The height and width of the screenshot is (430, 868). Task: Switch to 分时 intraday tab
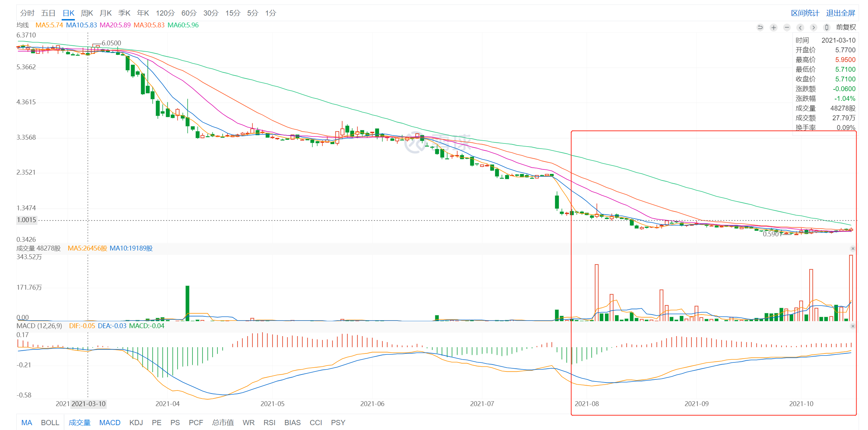click(x=27, y=13)
